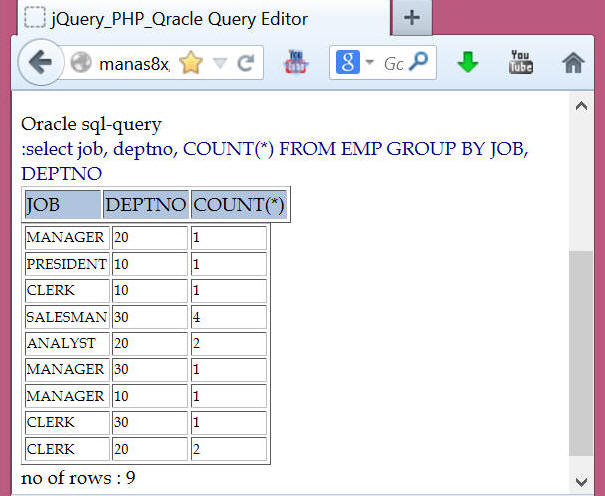The image size is (605, 496).
Task: Click the browser back arrow button
Action: point(41,62)
